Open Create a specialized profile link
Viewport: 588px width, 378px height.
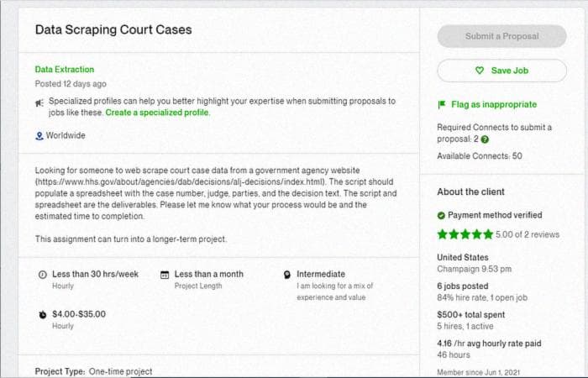tap(158, 113)
